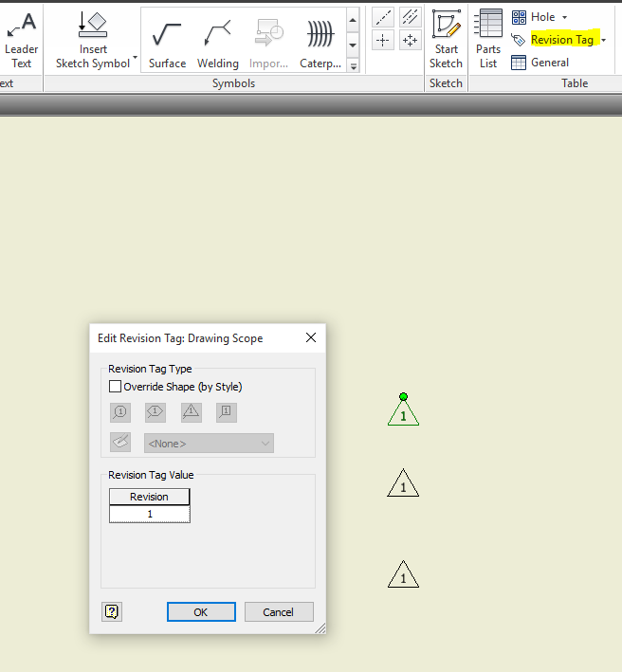Click the General table tool
The width and height of the screenshot is (622, 672).
pyautogui.click(x=540, y=63)
